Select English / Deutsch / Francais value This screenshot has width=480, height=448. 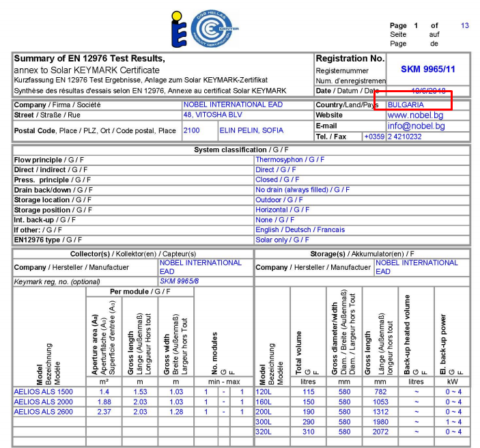pos(300,229)
